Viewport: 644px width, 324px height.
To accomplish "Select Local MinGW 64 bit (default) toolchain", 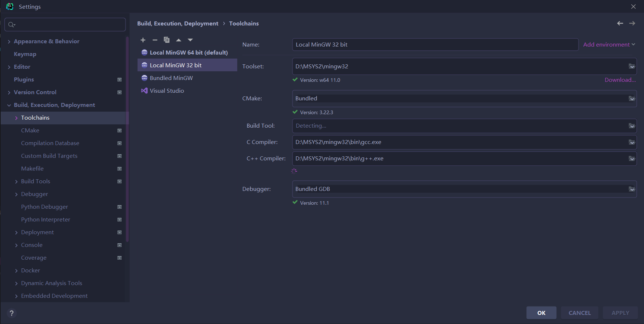I will click(x=187, y=53).
